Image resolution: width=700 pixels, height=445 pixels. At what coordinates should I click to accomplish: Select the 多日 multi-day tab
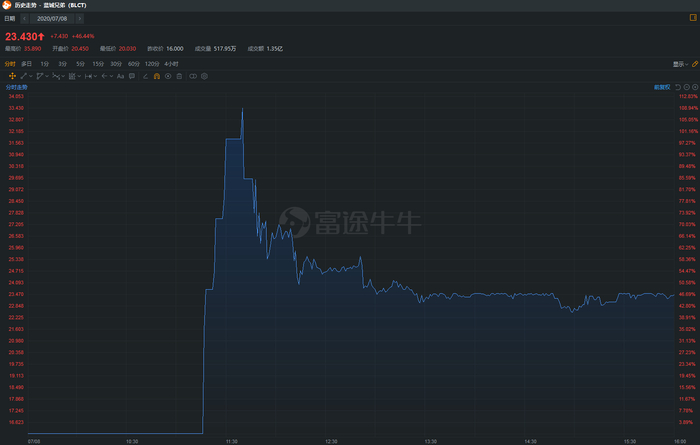pos(26,64)
